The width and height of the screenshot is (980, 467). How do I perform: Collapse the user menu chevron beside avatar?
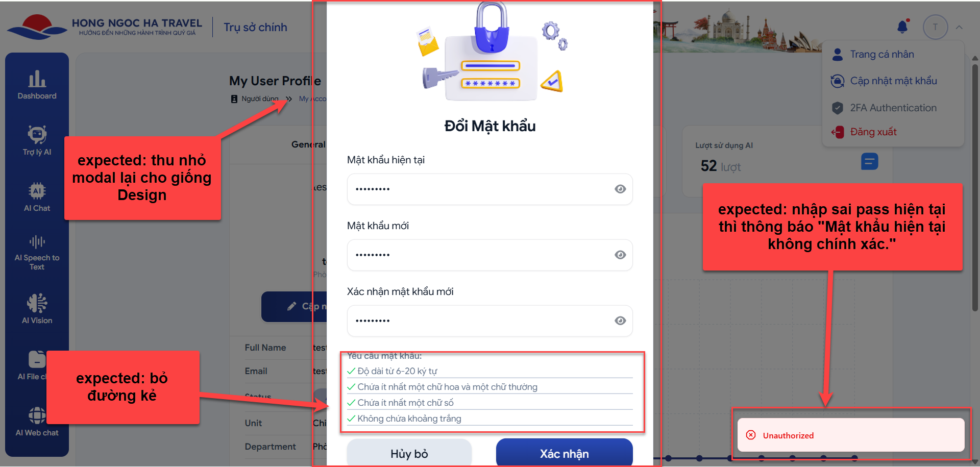click(959, 28)
